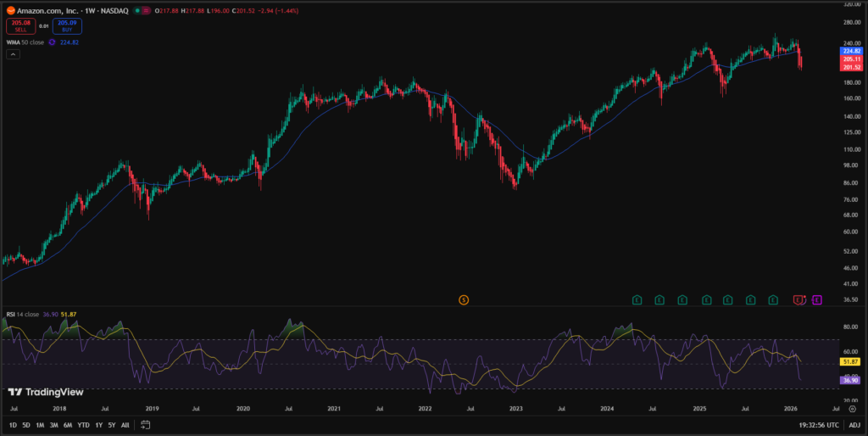This screenshot has width=868, height=436.
Task: Click the purple loading icon beside WMA 50 close
Action: 52,42
